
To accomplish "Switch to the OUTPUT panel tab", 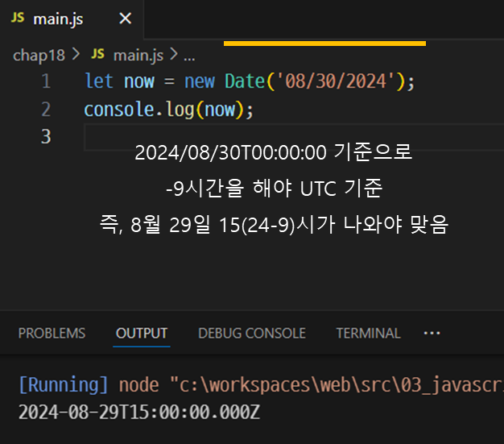I will point(142,334).
